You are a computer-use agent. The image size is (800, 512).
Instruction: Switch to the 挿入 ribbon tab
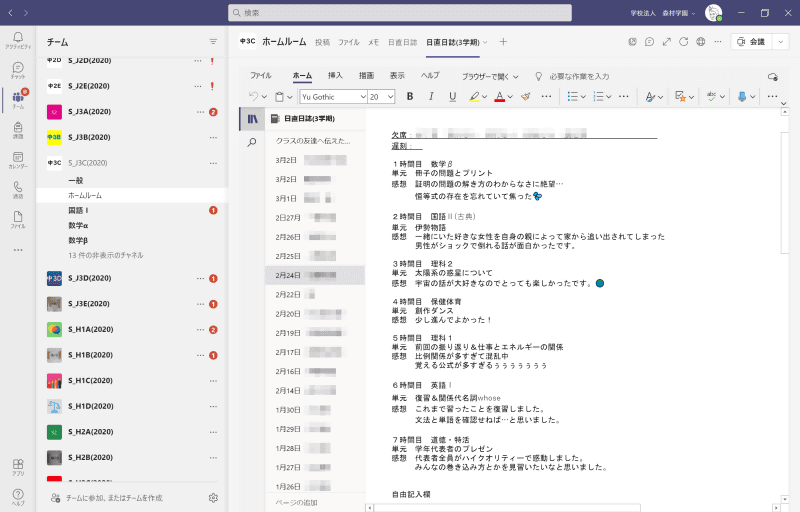335,75
